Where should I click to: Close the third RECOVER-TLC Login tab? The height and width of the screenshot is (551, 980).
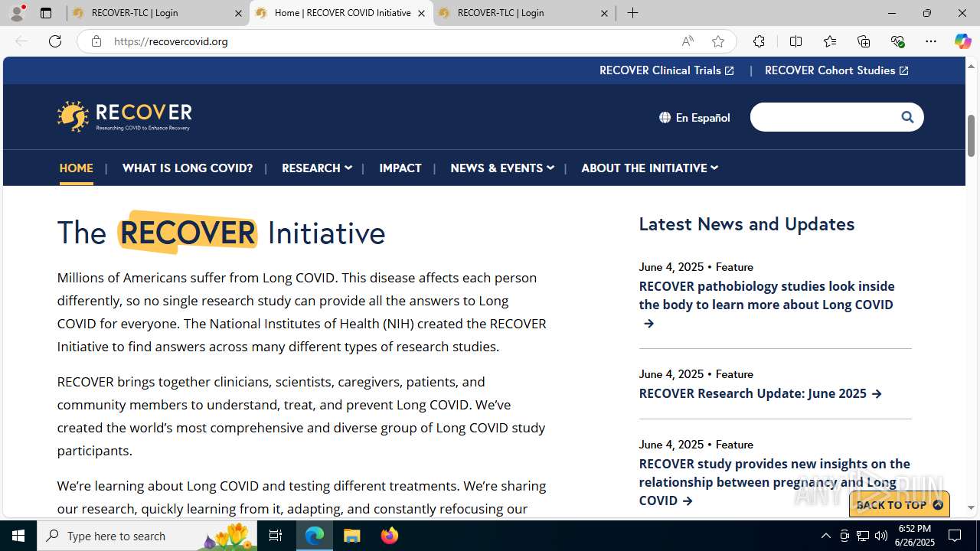604,13
